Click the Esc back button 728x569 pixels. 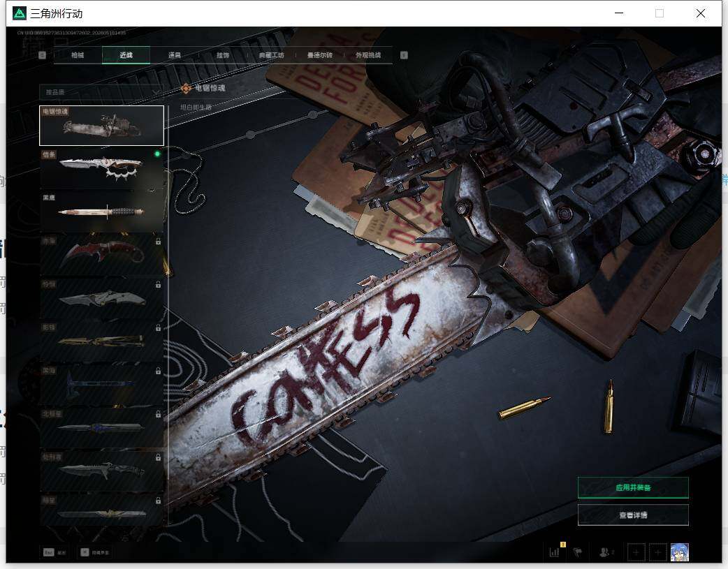pyautogui.click(x=54, y=552)
